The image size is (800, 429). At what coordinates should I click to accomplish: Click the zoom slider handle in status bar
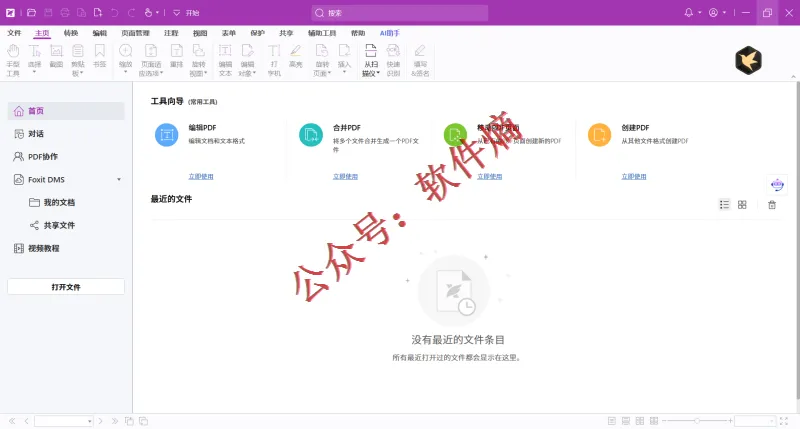pos(696,421)
